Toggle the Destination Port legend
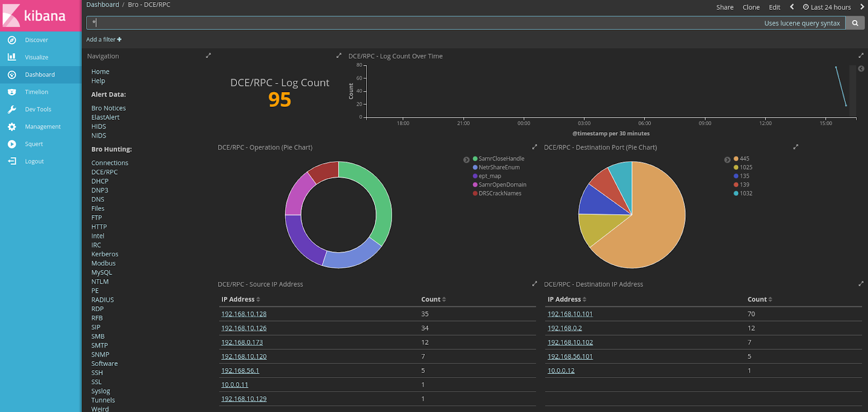Screen dimensions: 868x412 click(x=727, y=160)
